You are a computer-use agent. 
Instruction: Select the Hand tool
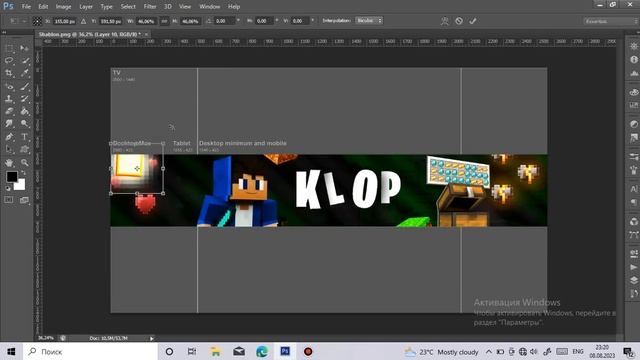pyautogui.click(x=9, y=162)
